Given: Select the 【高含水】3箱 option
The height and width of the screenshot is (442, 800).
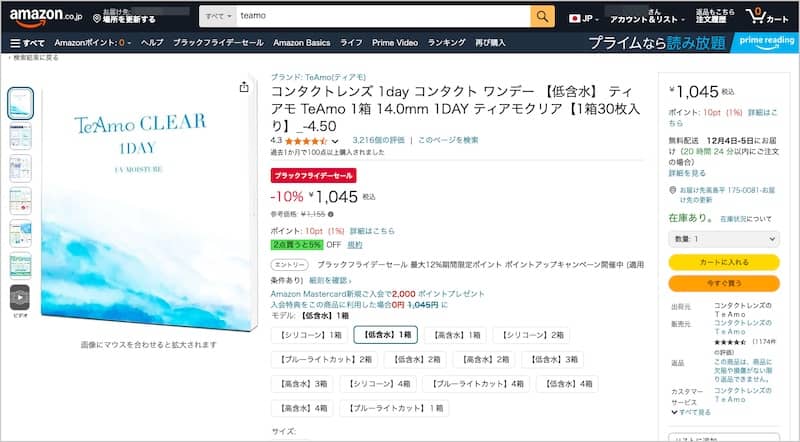Looking at the screenshot, I should (302, 384).
